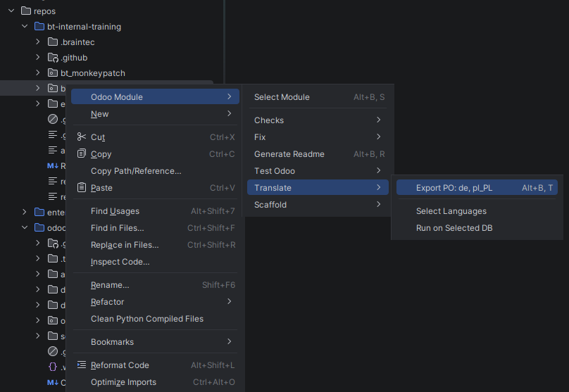Open the New submenu
Viewport: 569px width, 392px height.
tap(156, 114)
